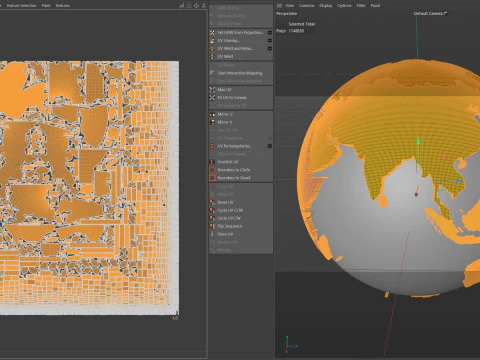The height and width of the screenshot is (360, 480).
Task: Click the green Y-axis arrow of the gizmo
Action: (418, 141)
